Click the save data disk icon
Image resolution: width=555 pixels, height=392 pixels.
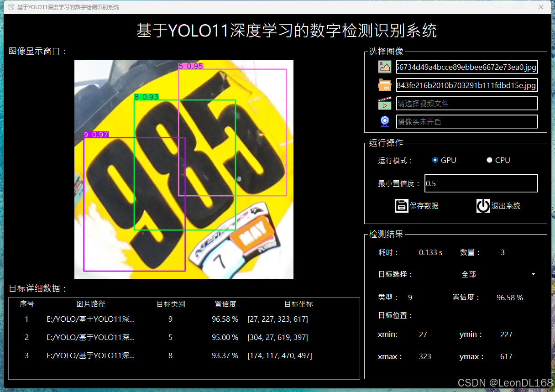point(401,205)
